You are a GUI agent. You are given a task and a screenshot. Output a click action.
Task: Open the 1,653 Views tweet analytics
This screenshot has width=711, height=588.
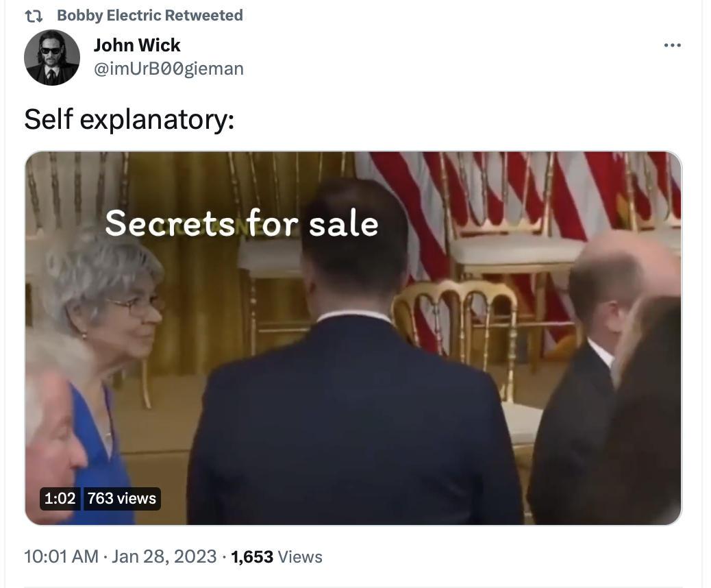point(277,556)
